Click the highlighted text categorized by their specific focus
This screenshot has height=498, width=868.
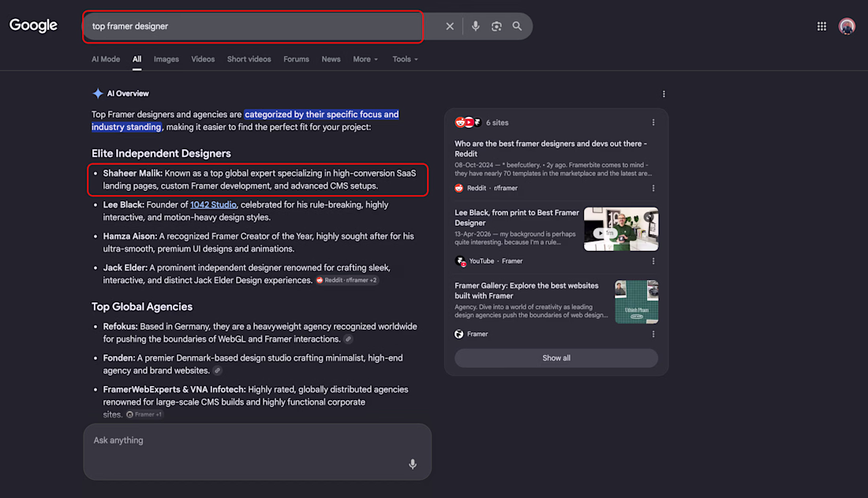point(322,114)
